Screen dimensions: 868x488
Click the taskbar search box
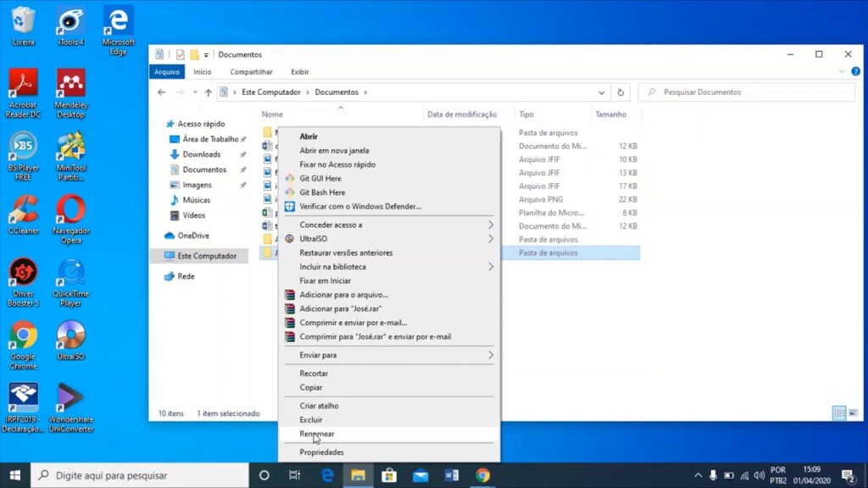click(x=140, y=475)
